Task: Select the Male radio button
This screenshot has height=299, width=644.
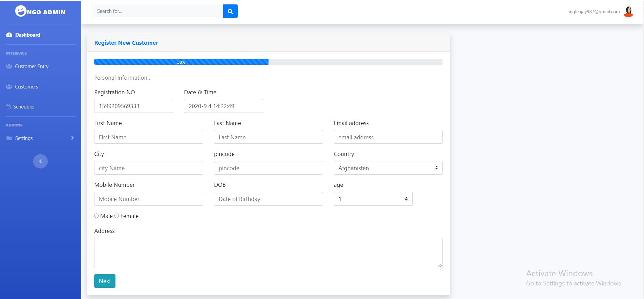Action: point(96,216)
